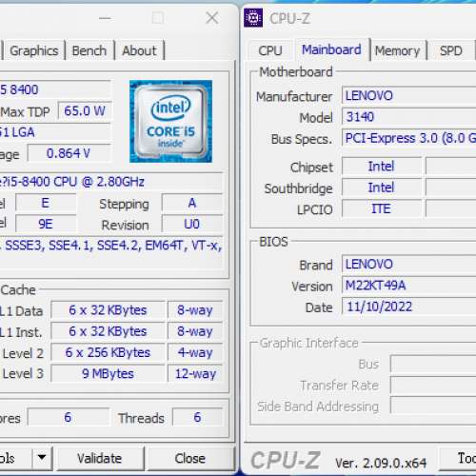
Task: Click the L1 Data 6 x 32 KBytes value
Action: click(x=108, y=310)
